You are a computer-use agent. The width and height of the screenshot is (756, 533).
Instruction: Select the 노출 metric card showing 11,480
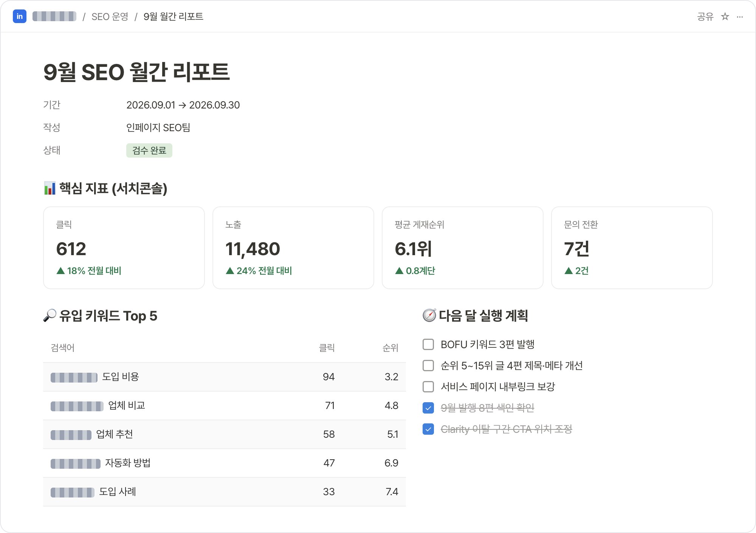(293, 248)
